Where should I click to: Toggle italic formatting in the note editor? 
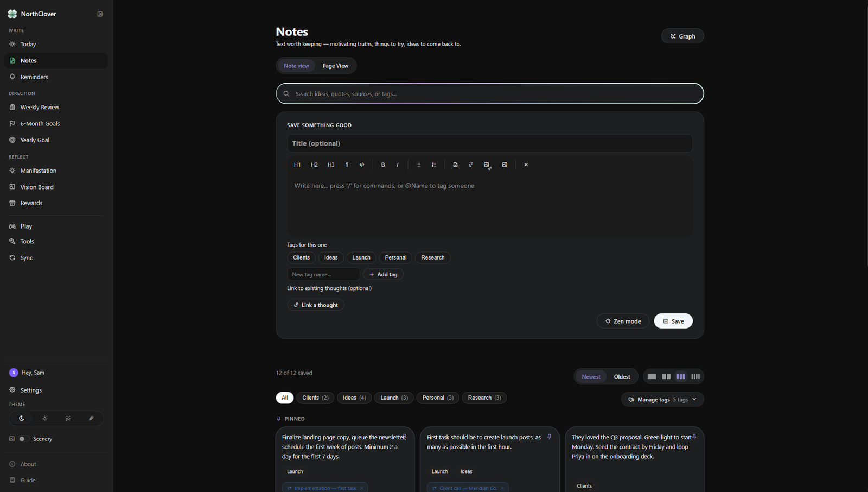398,165
